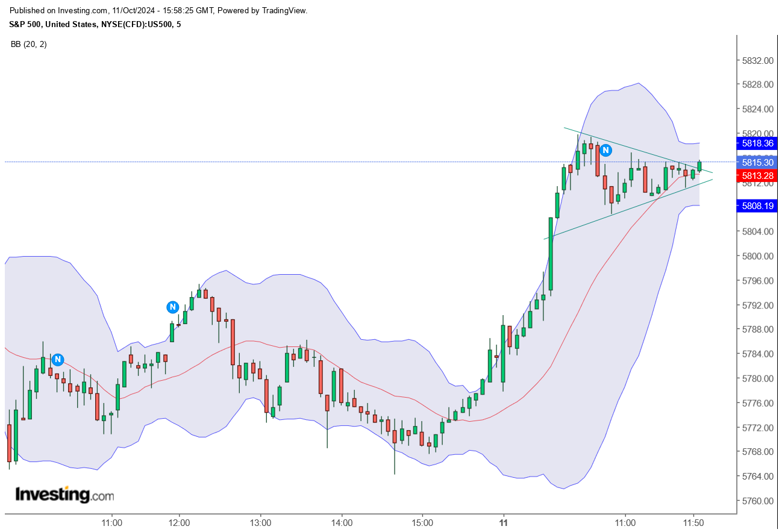
Task: Select the blue 5818.36 upper band price flag
Action: coord(757,143)
